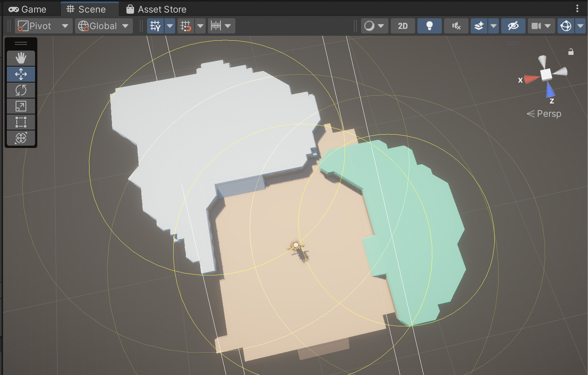Viewport: 588px width, 375px height.
Task: Expand grid visibility options arrow
Action: (170, 26)
